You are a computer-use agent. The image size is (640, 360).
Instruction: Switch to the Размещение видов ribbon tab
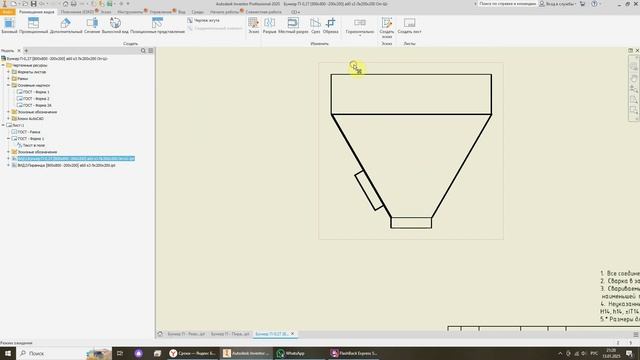click(x=37, y=12)
